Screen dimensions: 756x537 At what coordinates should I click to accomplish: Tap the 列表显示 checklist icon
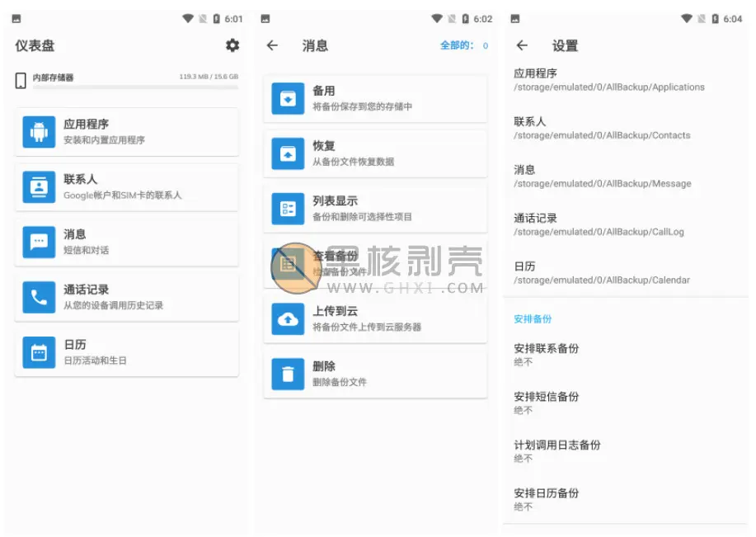288,209
